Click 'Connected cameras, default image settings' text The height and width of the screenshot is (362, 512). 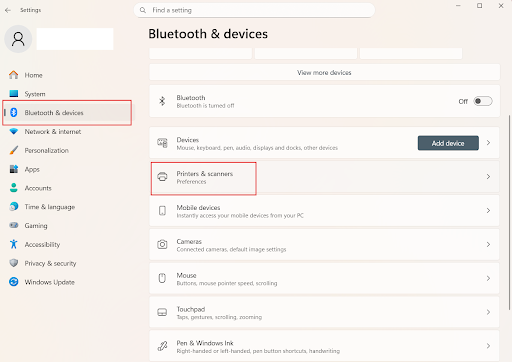pyautogui.click(x=231, y=249)
